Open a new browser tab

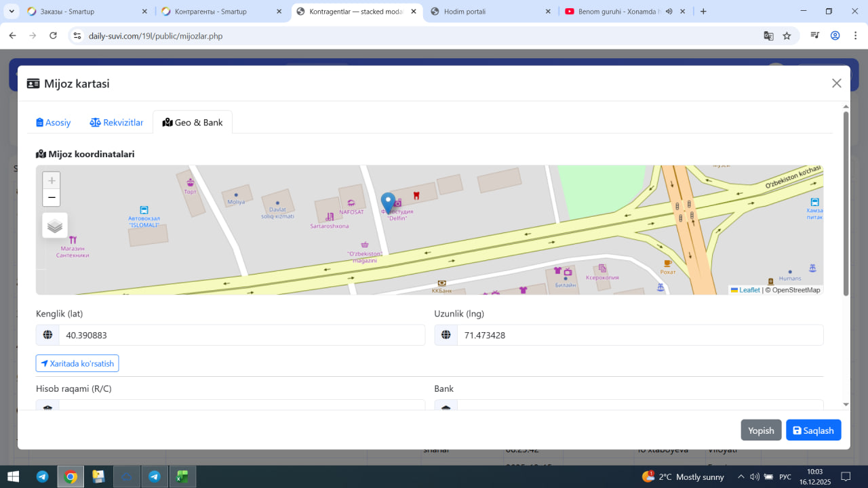click(703, 12)
